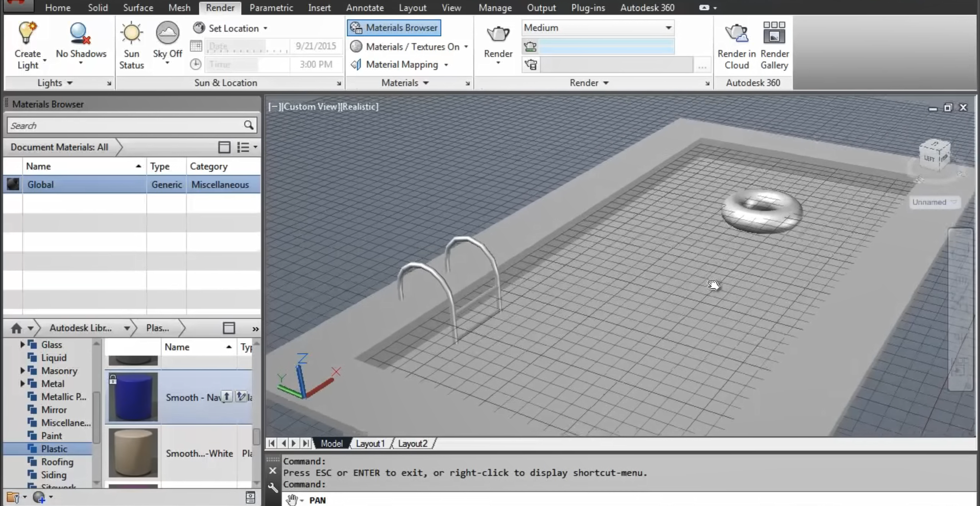Open the Render Gallery
The image size is (980, 506).
[774, 45]
